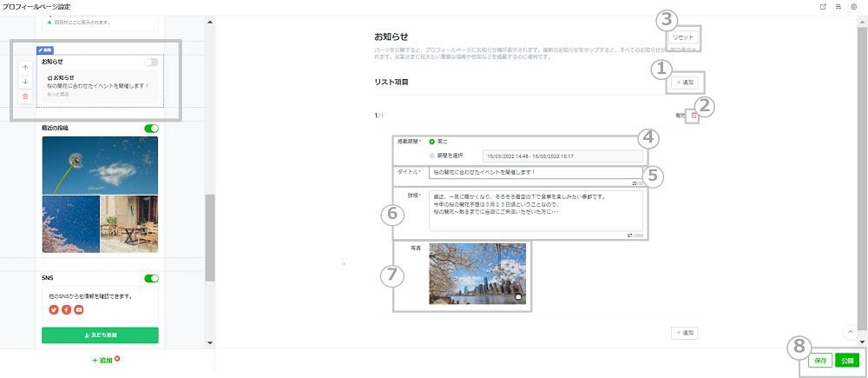Delete the お知らせ section using the left trash icon

pyautogui.click(x=25, y=96)
